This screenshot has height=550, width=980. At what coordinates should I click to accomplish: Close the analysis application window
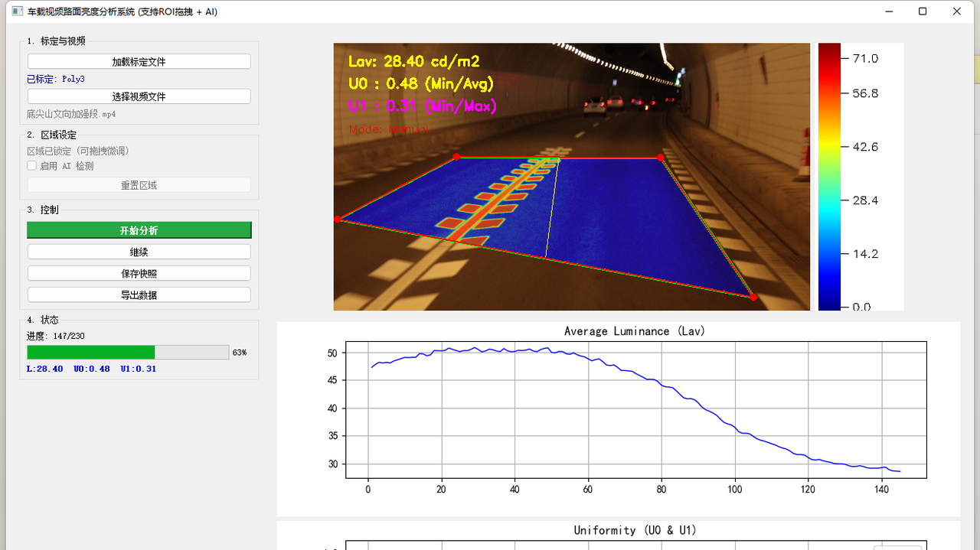point(957,11)
